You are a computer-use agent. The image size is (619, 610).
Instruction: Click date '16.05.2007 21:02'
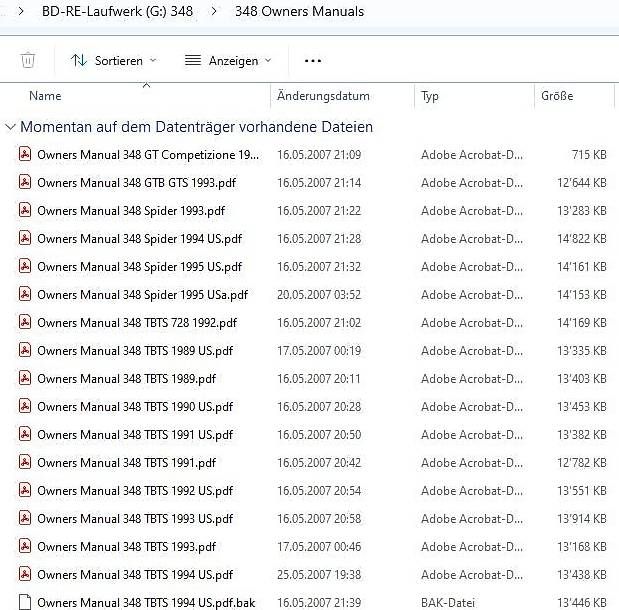[319, 323]
